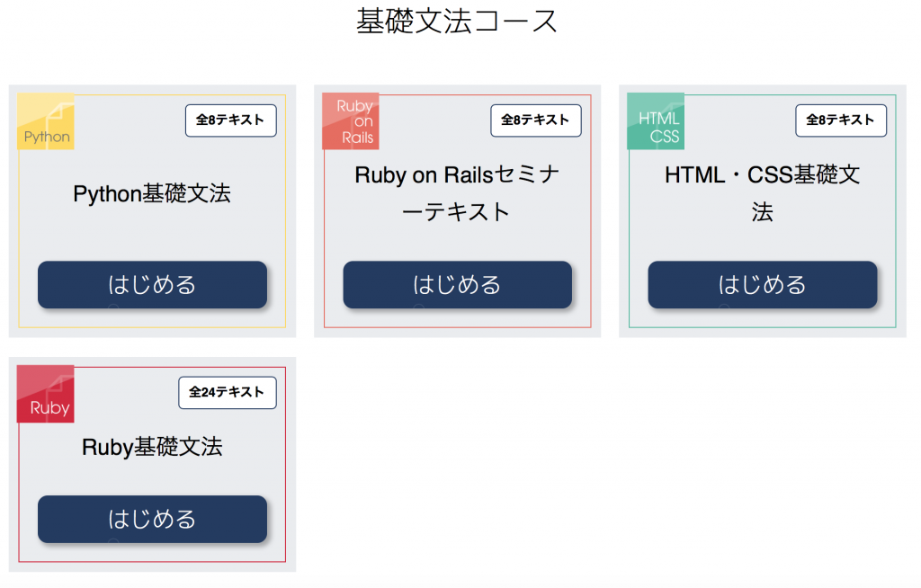The height and width of the screenshot is (588, 921).
Task: Start the Python基礎文法 course with はじめる
Action: pos(152,285)
